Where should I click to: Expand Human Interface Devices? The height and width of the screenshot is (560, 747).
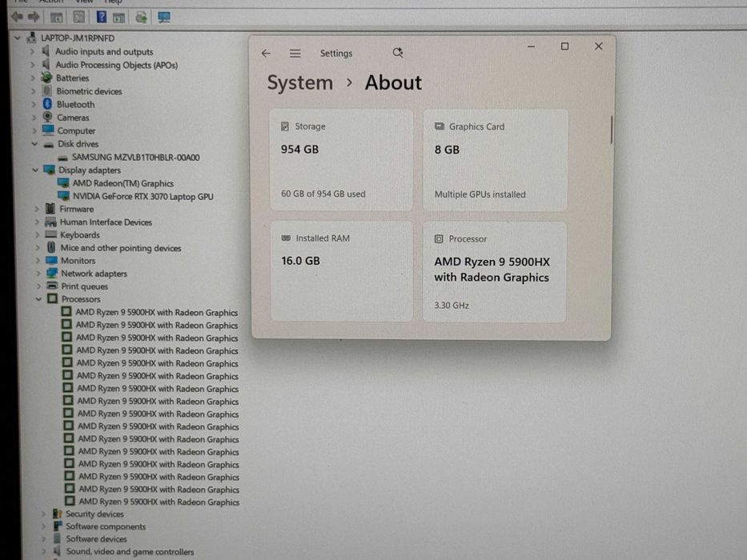(x=36, y=222)
